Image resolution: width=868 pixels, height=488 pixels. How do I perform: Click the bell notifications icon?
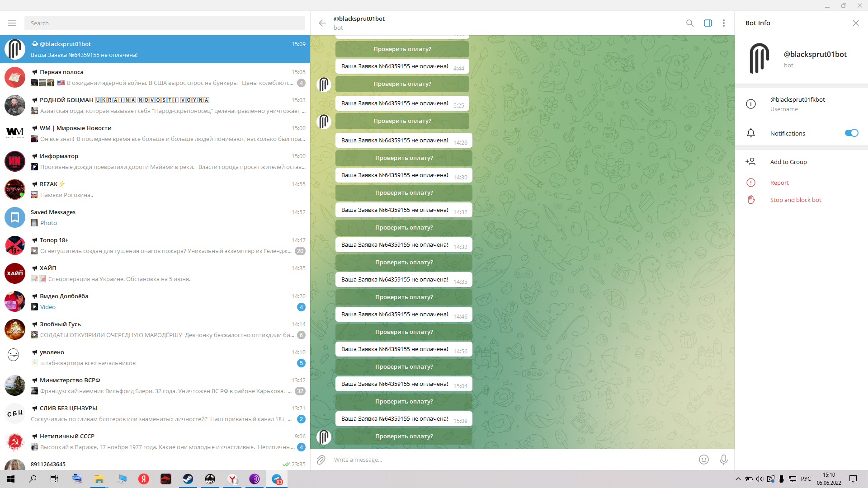(x=751, y=133)
